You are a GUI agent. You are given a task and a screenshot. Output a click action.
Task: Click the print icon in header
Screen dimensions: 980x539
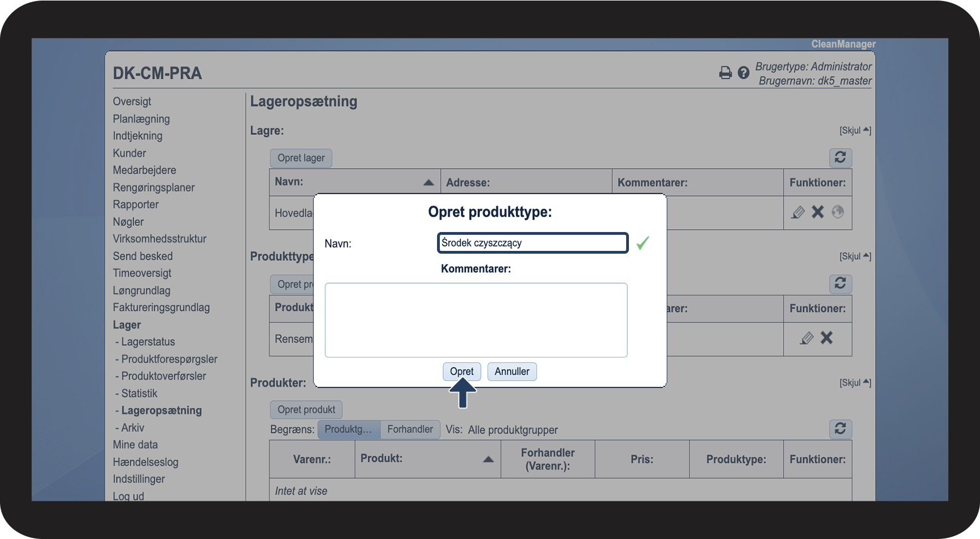tap(725, 73)
